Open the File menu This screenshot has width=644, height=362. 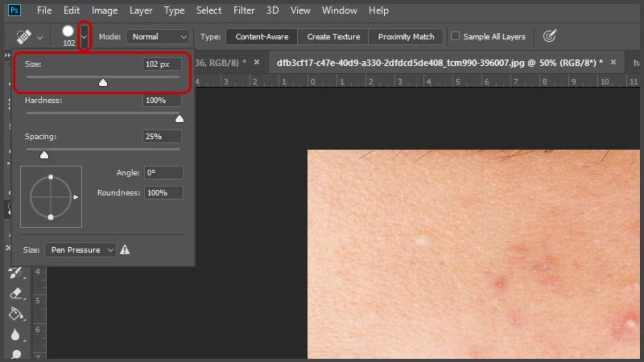[x=45, y=10]
